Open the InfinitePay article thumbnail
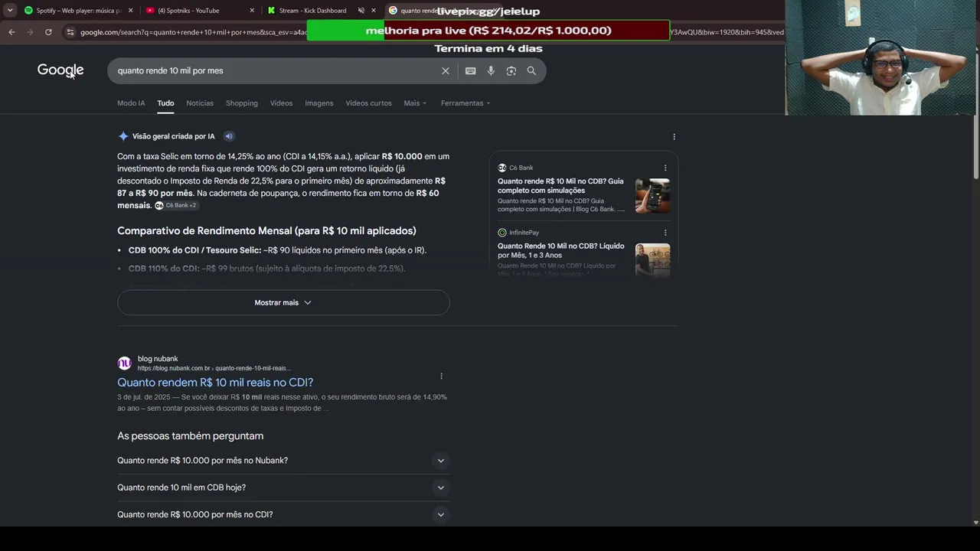Viewport: 980px width, 551px height. [x=652, y=259]
